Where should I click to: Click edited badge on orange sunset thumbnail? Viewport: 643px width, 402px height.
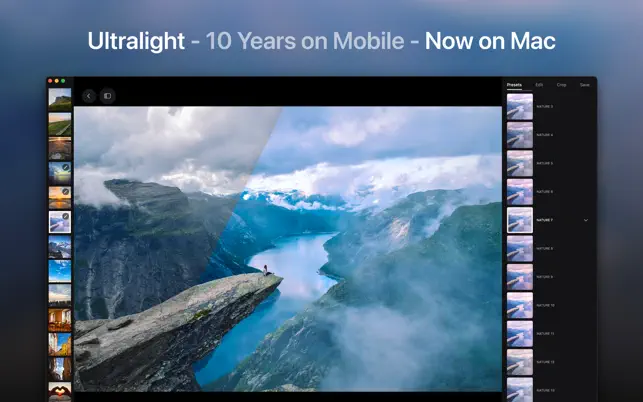coord(66,192)
